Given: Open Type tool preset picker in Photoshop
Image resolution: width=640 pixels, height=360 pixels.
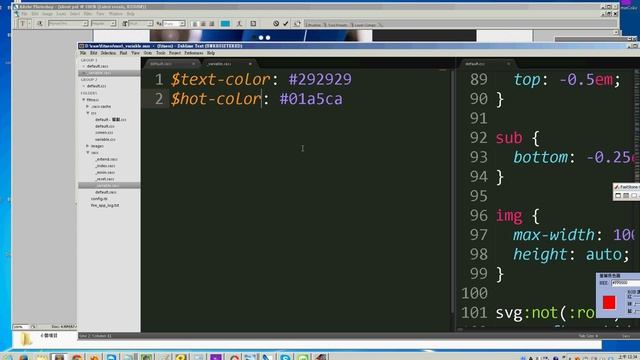Looking at the screenshot, I should (24, 24).
